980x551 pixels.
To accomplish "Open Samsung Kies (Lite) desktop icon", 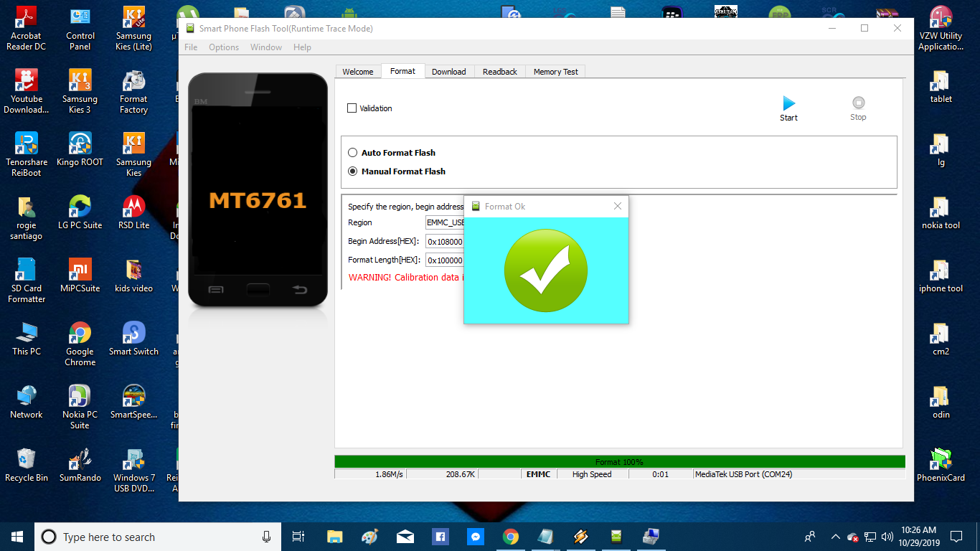I will click(x=133, y=29).
